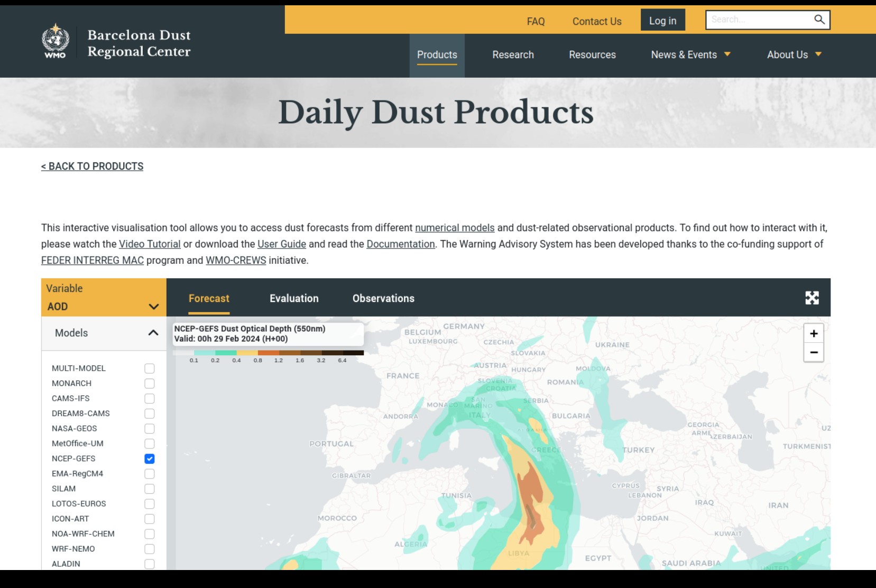
Task: Click the search magnifier icon
Action: point(819,20)
